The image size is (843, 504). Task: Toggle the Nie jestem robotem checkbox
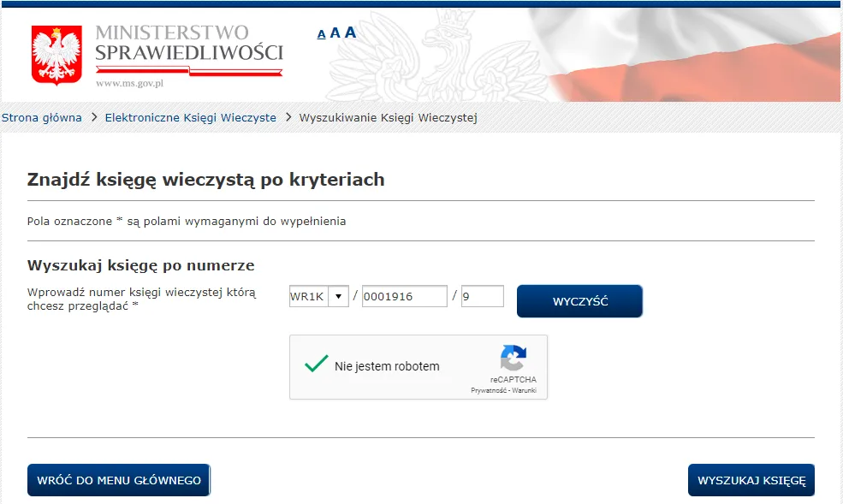(x=316, y=365)
